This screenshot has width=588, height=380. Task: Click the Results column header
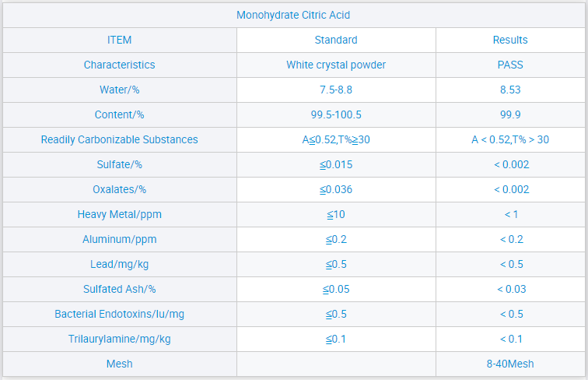point(510,40)
